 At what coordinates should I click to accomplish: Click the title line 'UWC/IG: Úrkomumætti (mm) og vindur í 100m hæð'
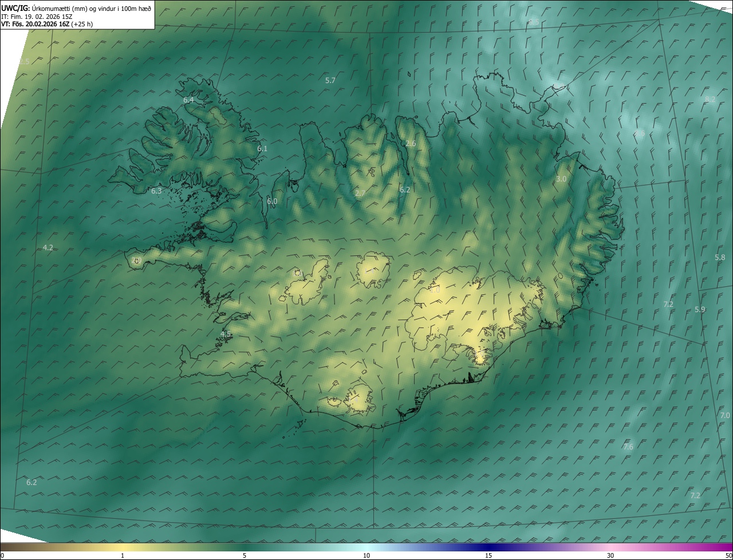76,8
